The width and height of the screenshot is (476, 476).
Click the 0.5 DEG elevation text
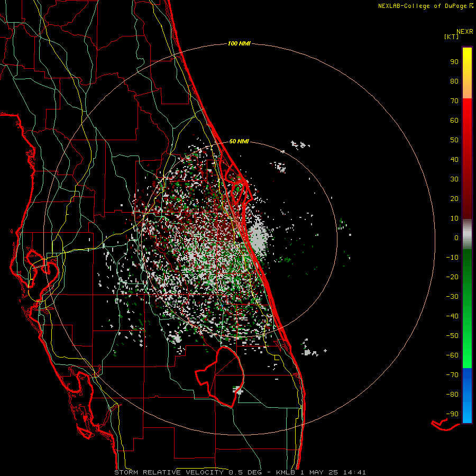coord(248,472)
